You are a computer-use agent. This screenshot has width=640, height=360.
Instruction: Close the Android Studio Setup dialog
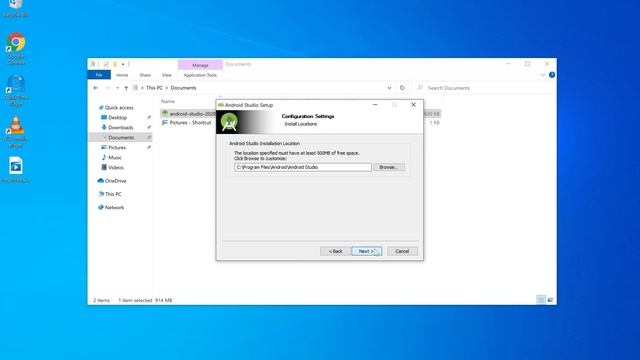pos(413,105)
